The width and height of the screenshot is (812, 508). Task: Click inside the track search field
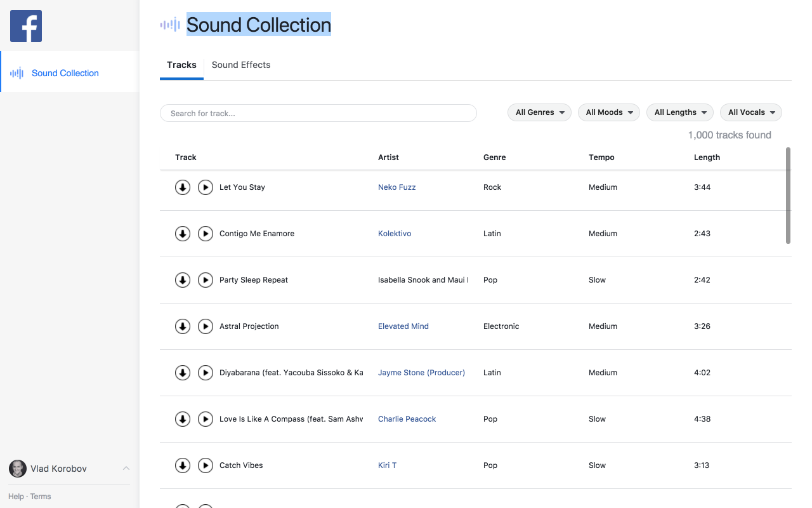click(x=317, y=112)
